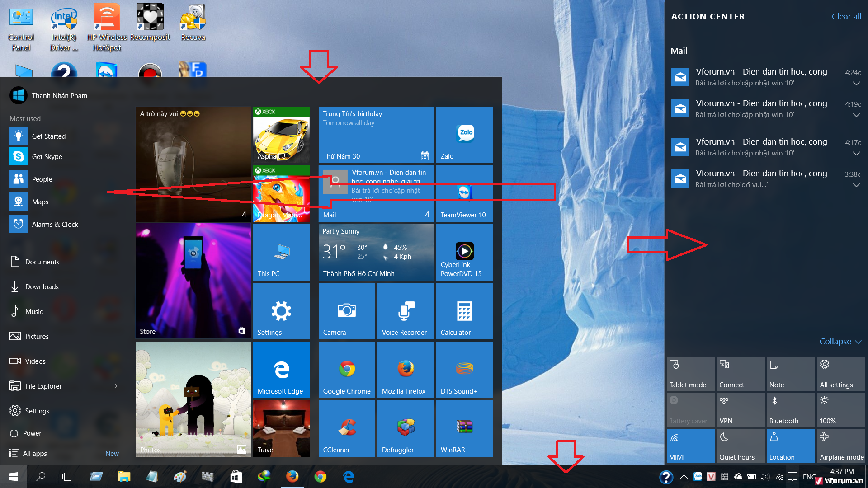Toggle Bluetooth quick action
This screenshot has width=868, height=488.
791,410
